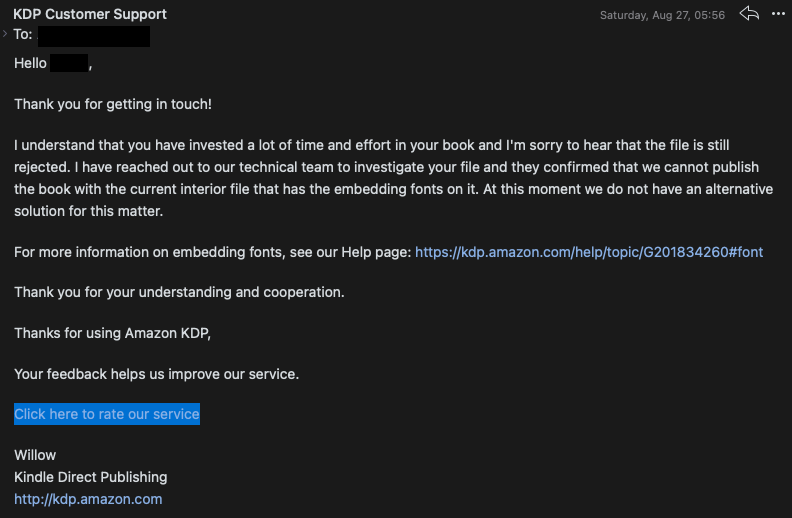Click the KDP Customer Support sender name
The image size is (792, 518).
click(90, 14)
